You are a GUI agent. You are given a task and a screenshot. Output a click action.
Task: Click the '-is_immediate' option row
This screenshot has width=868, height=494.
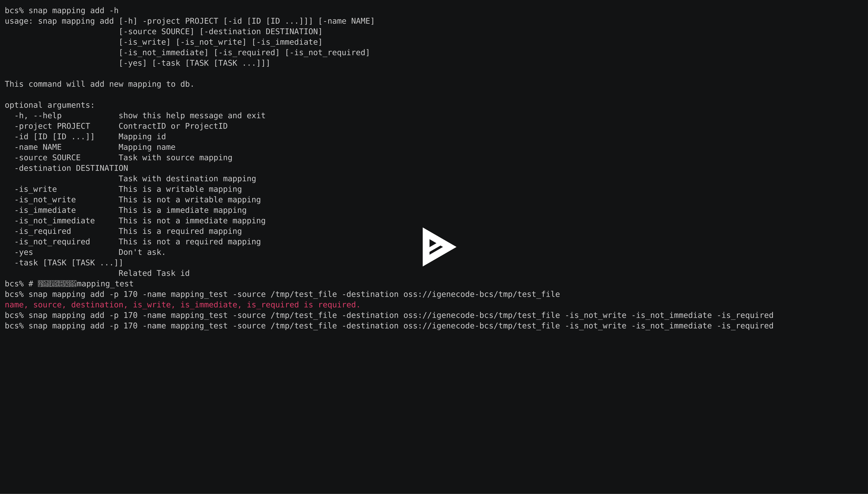click(x=130, y=210)
